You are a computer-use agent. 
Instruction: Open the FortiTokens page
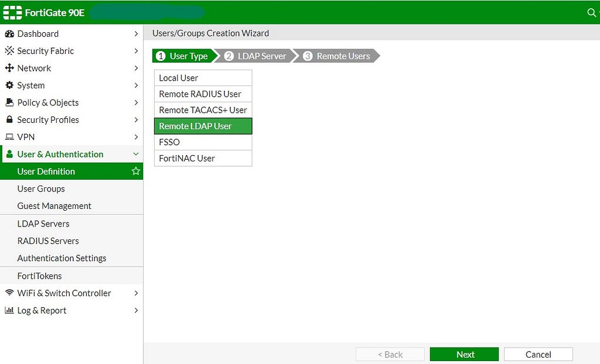[71, 276]
